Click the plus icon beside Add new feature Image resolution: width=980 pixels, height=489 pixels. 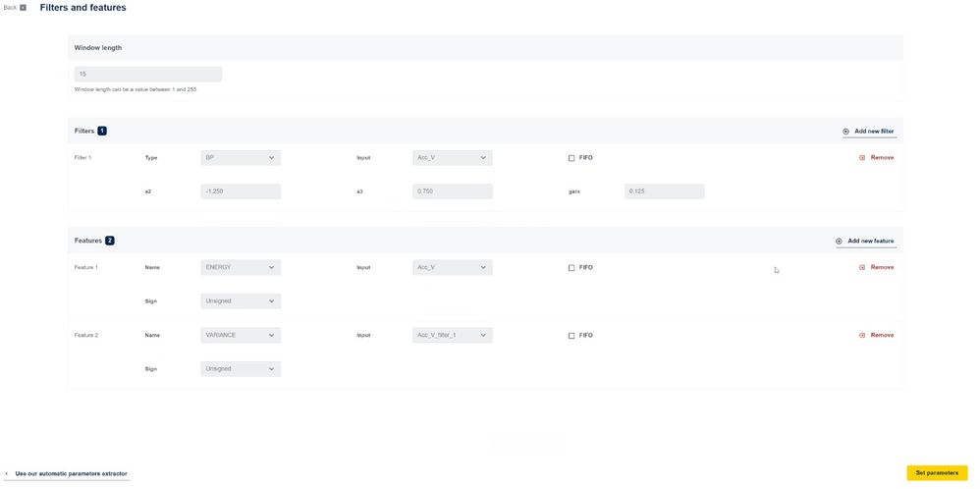click(839, 241)
